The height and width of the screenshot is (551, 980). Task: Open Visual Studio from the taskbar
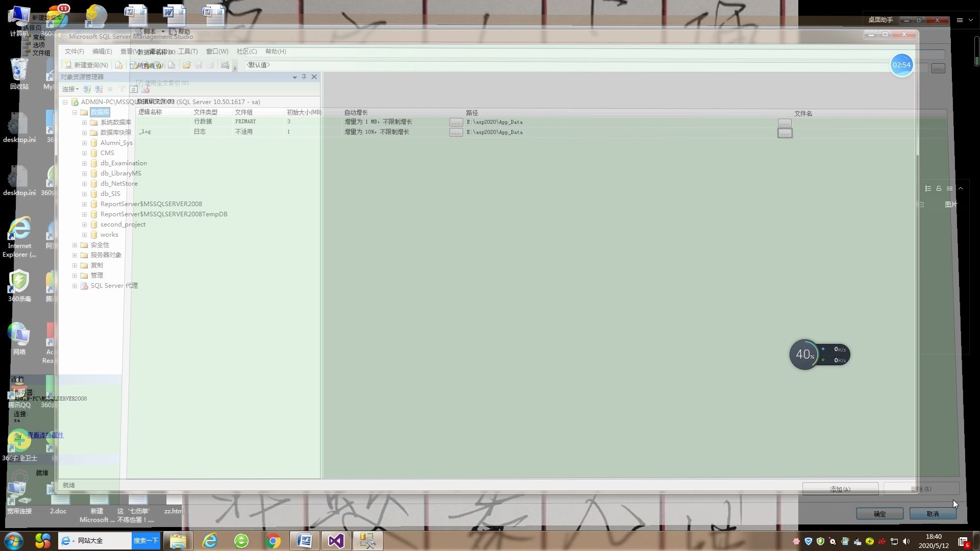336,541
